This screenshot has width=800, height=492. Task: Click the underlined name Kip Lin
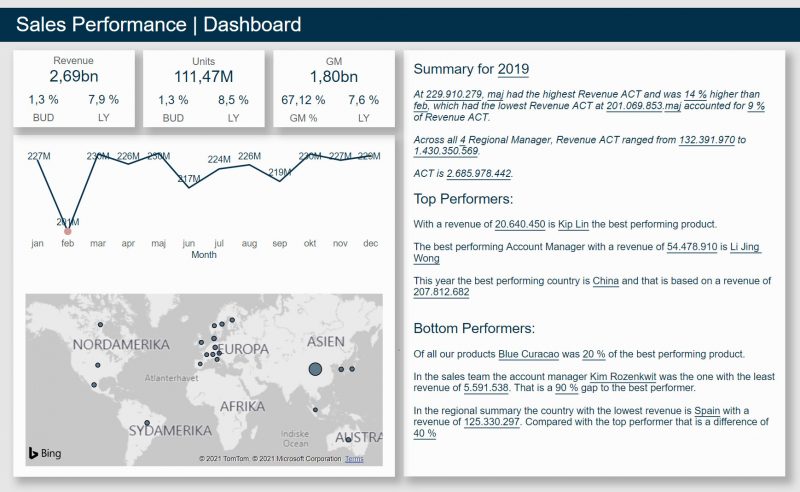point(573,224)
